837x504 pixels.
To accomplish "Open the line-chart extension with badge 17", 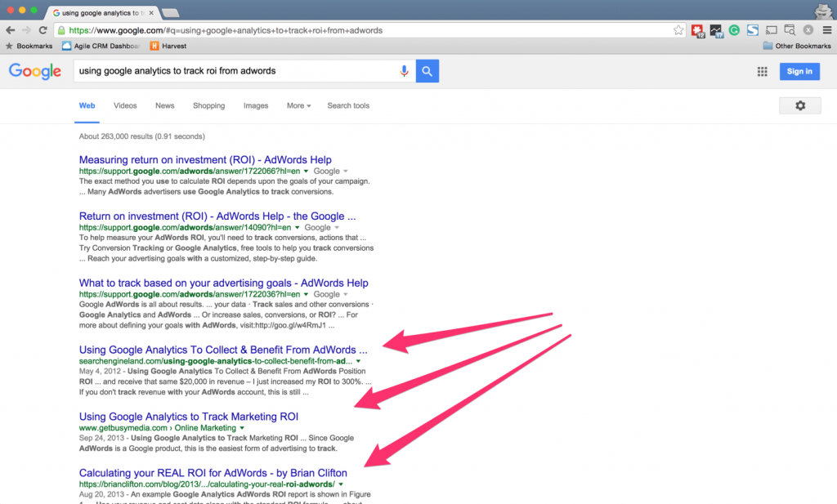I will click(x=716, y=31).
